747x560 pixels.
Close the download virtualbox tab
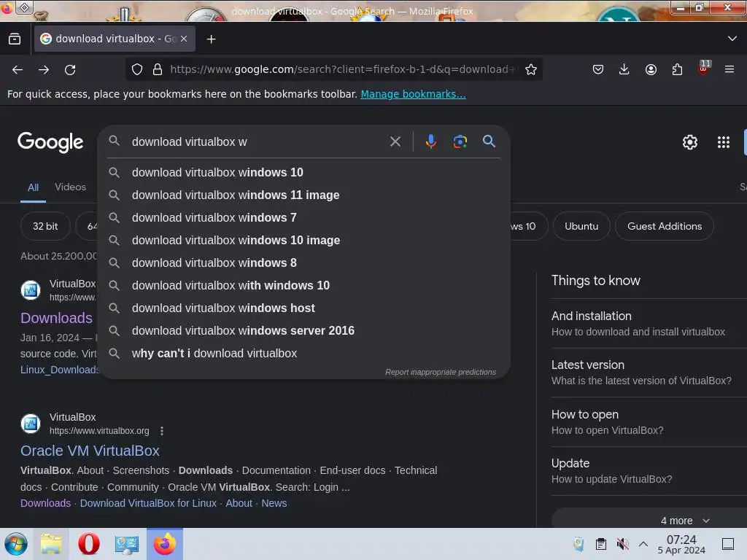[x=184, y=39]
